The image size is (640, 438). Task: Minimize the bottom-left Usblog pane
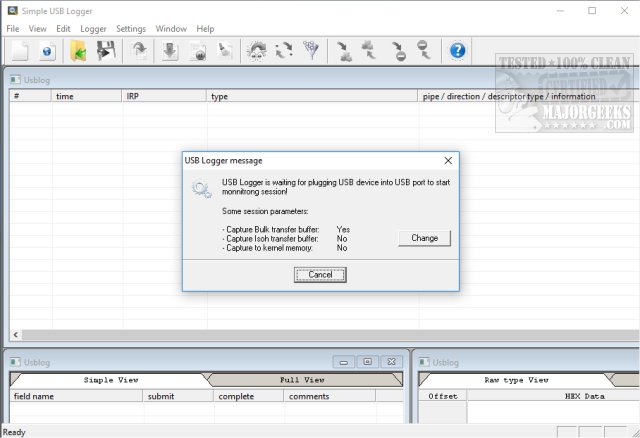(344, 362)
